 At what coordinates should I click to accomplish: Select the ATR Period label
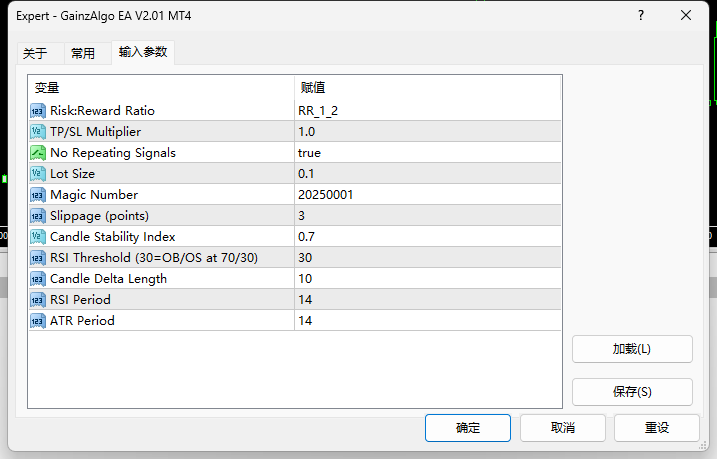click(x=82, y=321)
